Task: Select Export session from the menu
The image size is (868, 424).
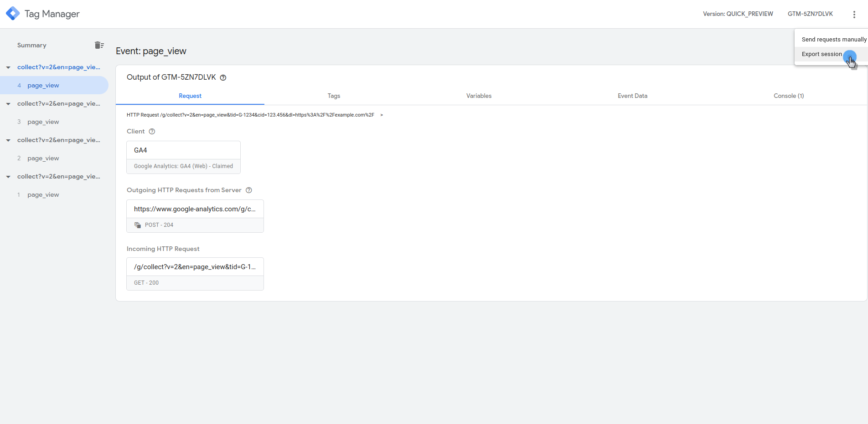Action: pyautogui.click(x=821, y=54)
